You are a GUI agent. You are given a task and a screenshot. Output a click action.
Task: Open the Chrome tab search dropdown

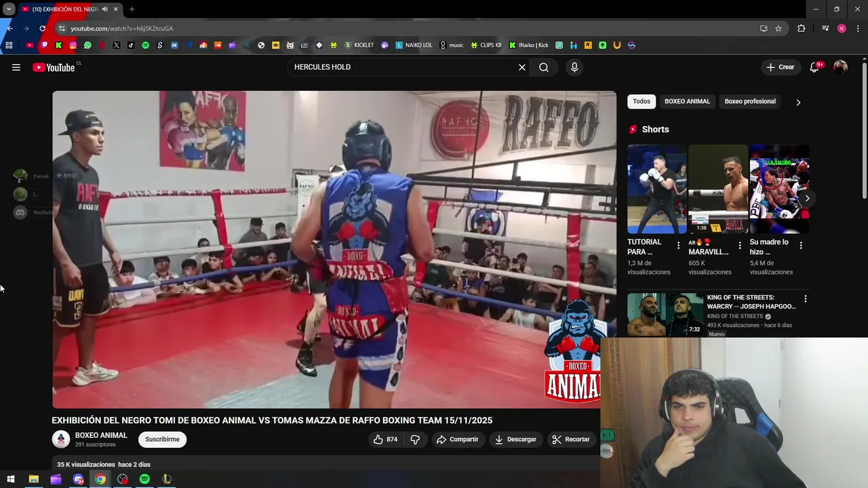9,9
